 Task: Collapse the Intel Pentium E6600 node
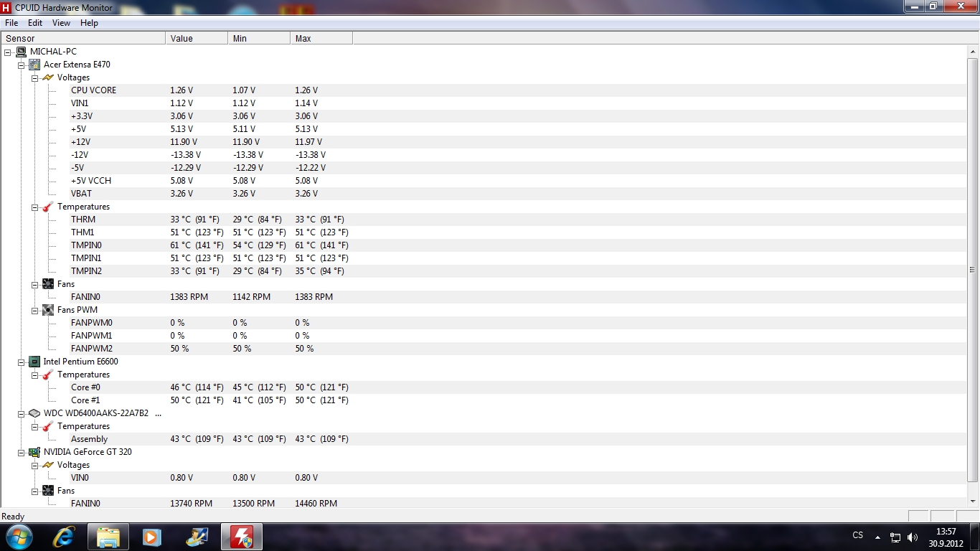pyautogui.click(x=22, y=362)
